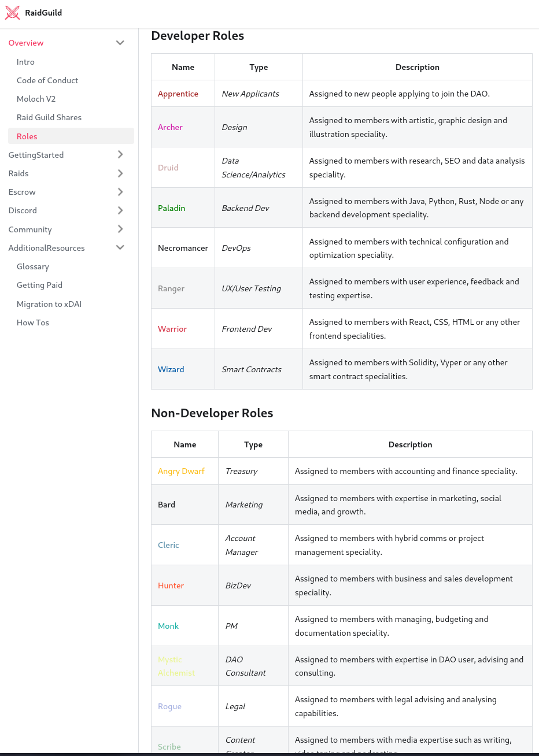
Task: Click the Necromancer role name
Action: coord(183,248)
